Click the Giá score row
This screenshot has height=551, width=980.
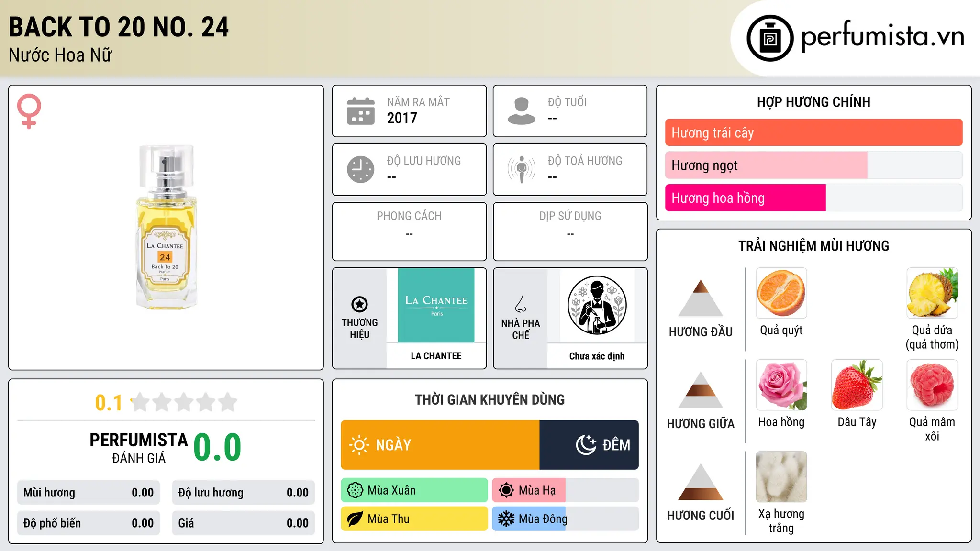(243, 523)
